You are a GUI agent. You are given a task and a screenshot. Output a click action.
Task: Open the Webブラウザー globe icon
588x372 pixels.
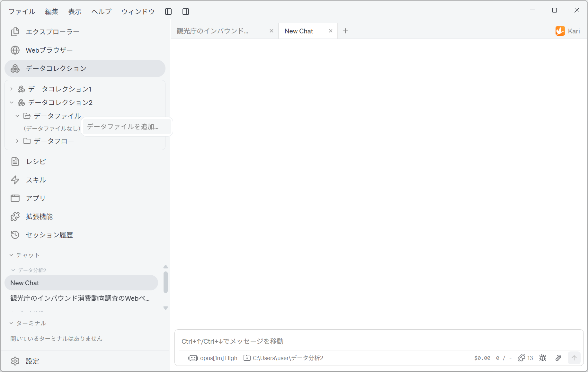click(15, 50)
